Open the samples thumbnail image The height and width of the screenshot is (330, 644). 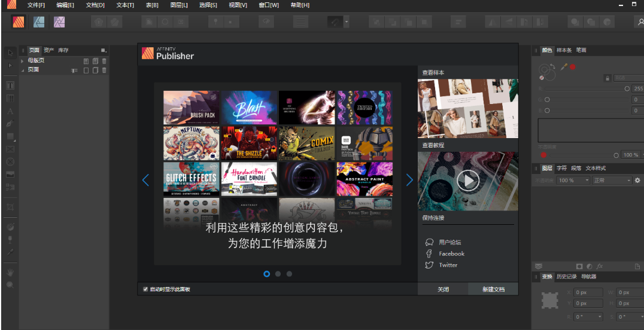(468, 108)
